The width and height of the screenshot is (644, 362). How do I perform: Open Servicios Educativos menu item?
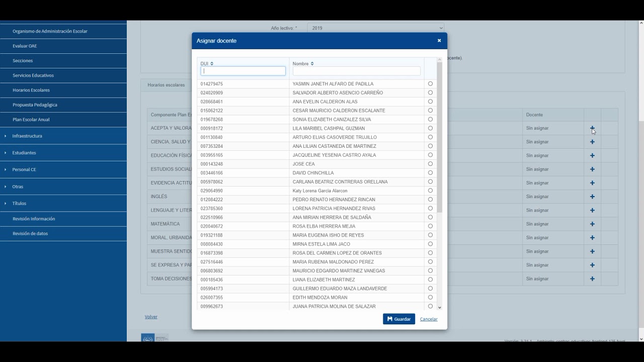(x=63, y=75)
